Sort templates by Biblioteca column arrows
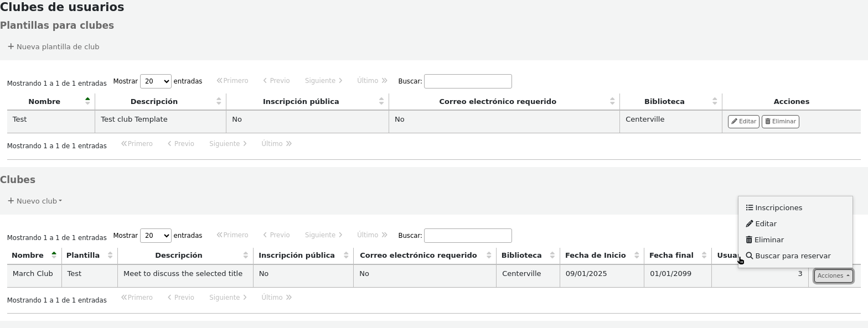The width and height of the screenshot is (868, 328). [715, 101]
